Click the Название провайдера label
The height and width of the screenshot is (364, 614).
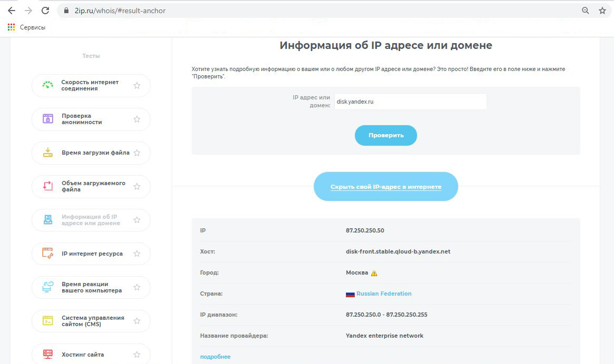point(234,336)
